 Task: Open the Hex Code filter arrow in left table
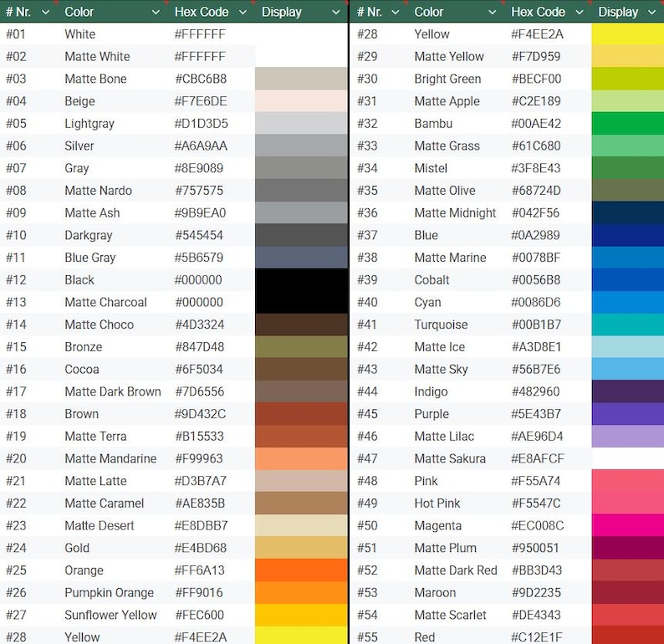tap(243, 13)
